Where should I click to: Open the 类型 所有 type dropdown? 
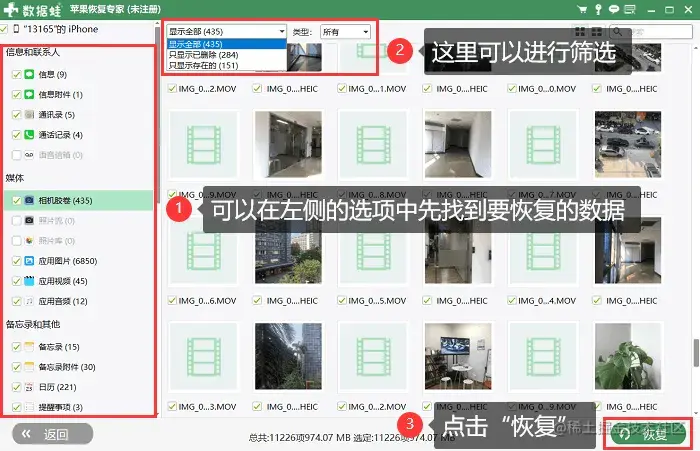[346, 32]
